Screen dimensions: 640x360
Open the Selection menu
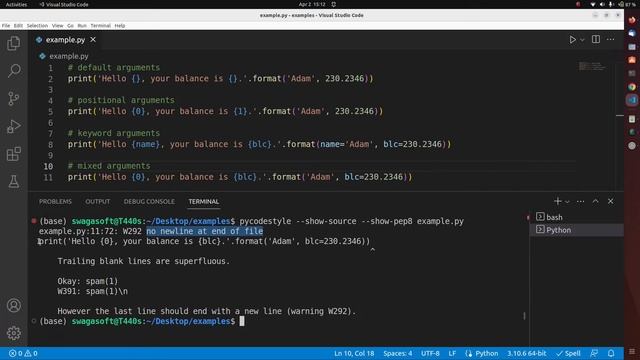37,26
